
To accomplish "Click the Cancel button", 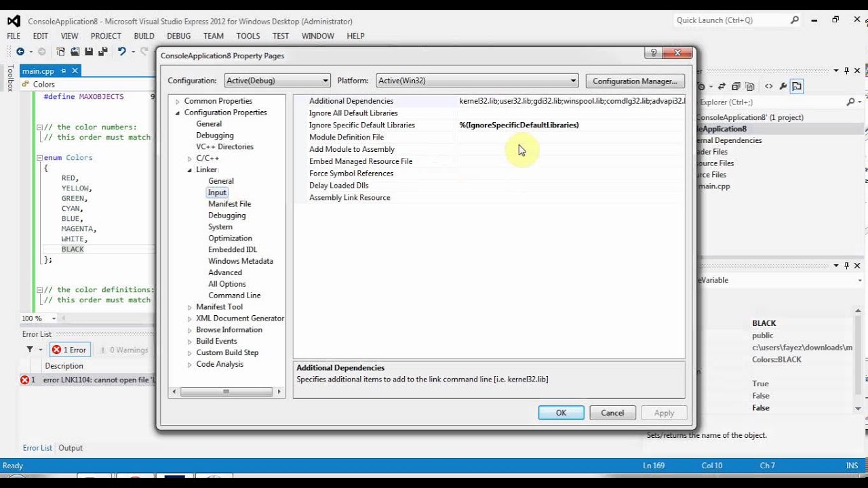I will point(612,413).
